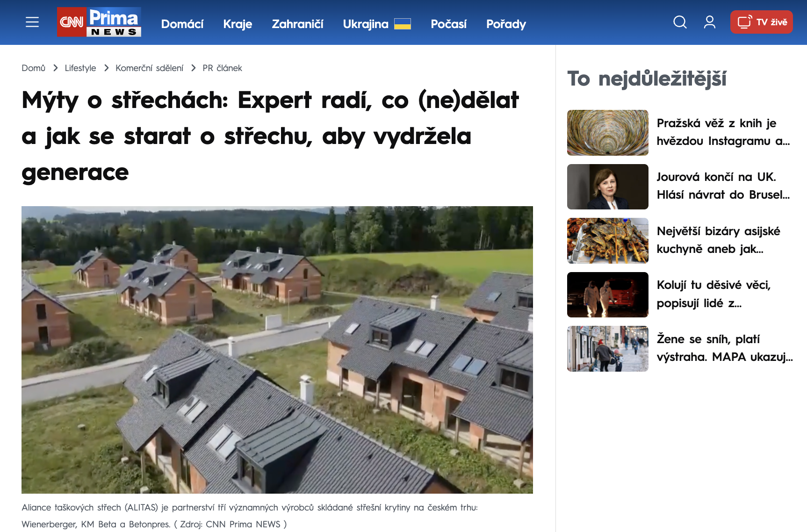The width and height of the screenshot is (807, 532).
Task: Open the search function
Action: pos(679,22)
